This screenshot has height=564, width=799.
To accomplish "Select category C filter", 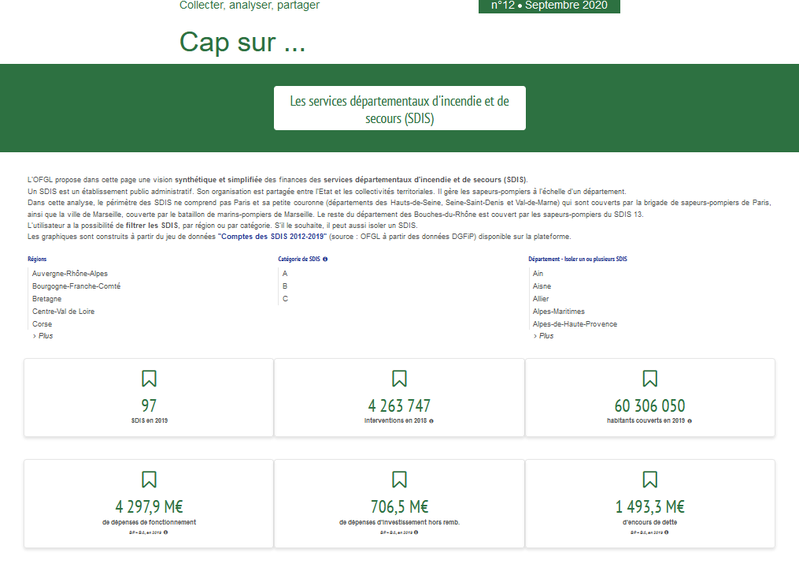I will pos(285,299).
